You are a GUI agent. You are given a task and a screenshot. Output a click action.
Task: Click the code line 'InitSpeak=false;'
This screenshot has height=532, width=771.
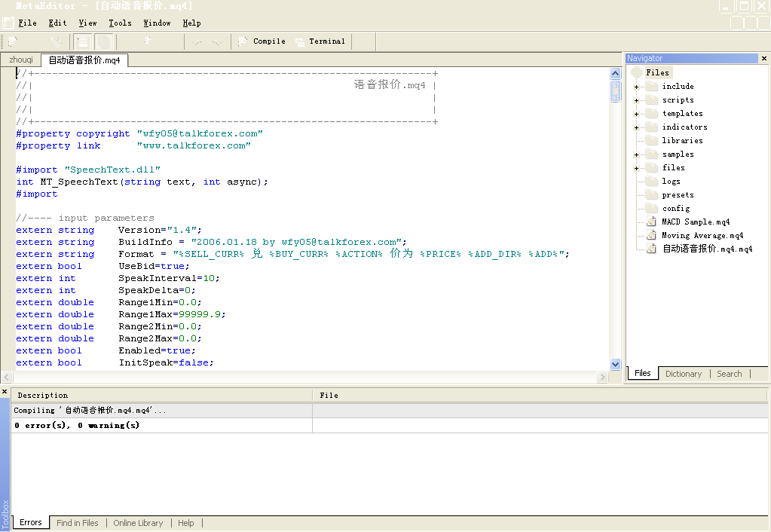pos(167,363)
